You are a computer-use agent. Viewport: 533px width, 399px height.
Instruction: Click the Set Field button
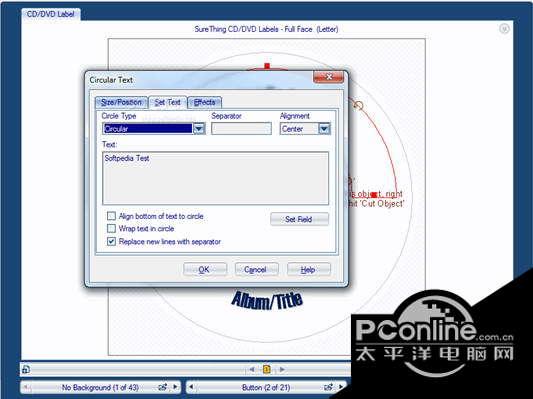point(299,219)
